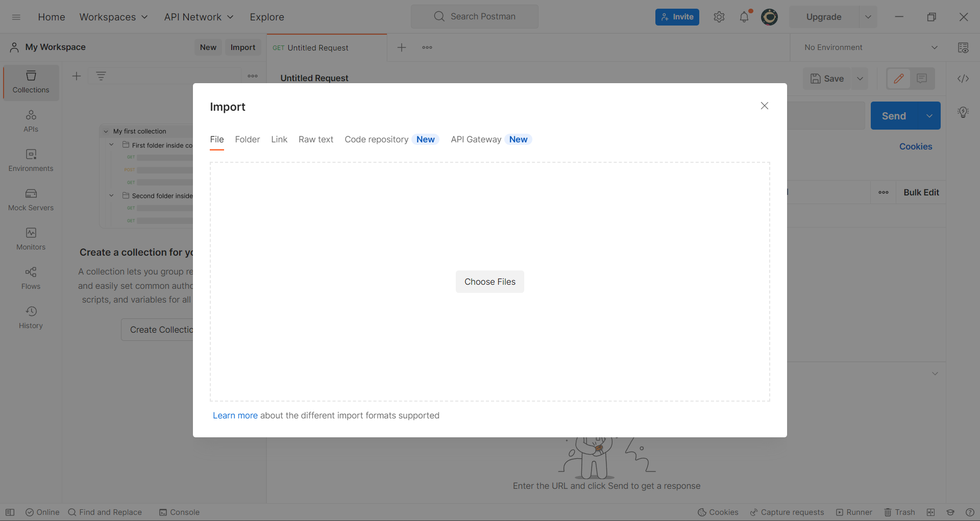
Task: Collapse My first collection
Action: (106, 132)
